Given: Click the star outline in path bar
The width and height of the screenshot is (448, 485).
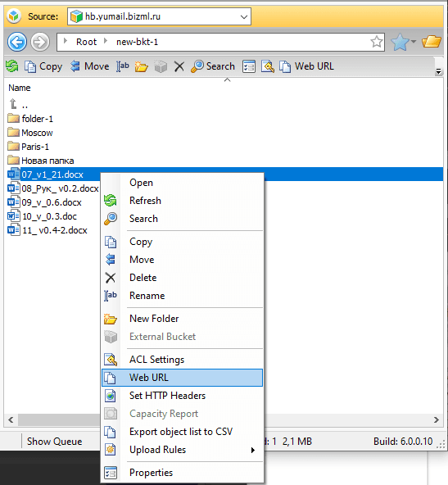Looking at the screenshot, I should (x=377, y=42).
